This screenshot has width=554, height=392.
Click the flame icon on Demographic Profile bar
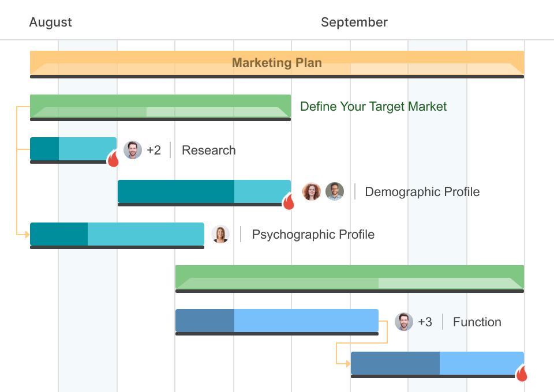(x=288, y=201)
